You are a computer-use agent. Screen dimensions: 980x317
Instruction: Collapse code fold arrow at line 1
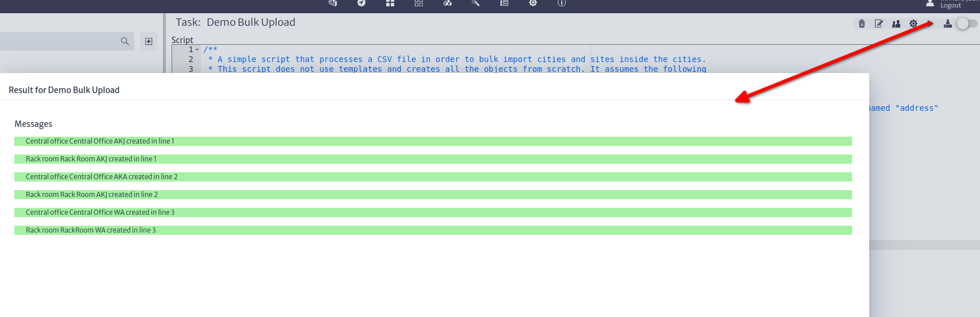[x=197, y=50]
